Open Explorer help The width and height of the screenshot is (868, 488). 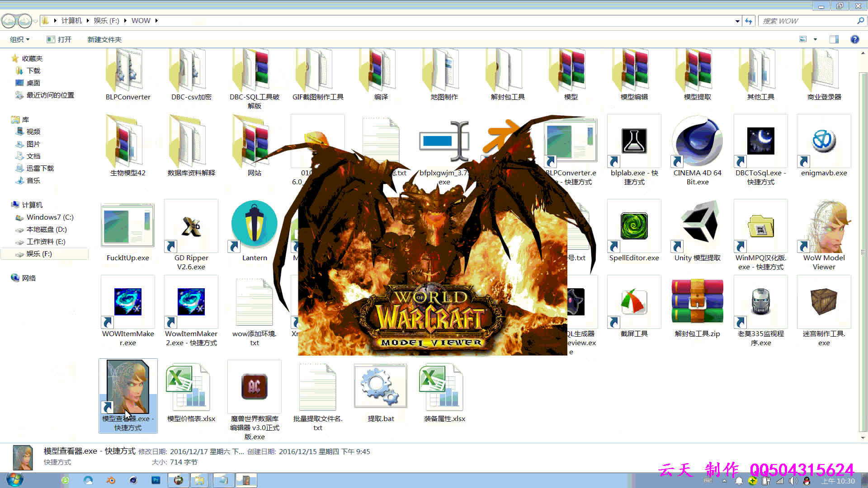pyautogui.click(x=854, y=40)
